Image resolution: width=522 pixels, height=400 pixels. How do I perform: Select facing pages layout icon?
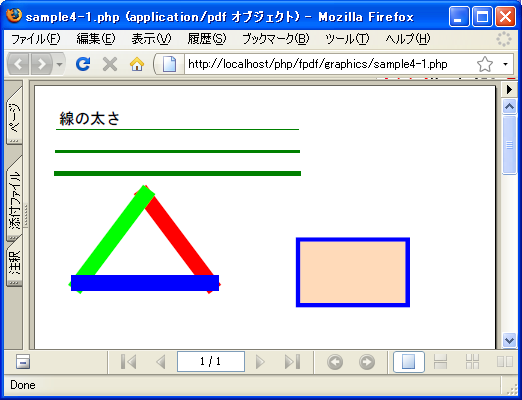505,362
